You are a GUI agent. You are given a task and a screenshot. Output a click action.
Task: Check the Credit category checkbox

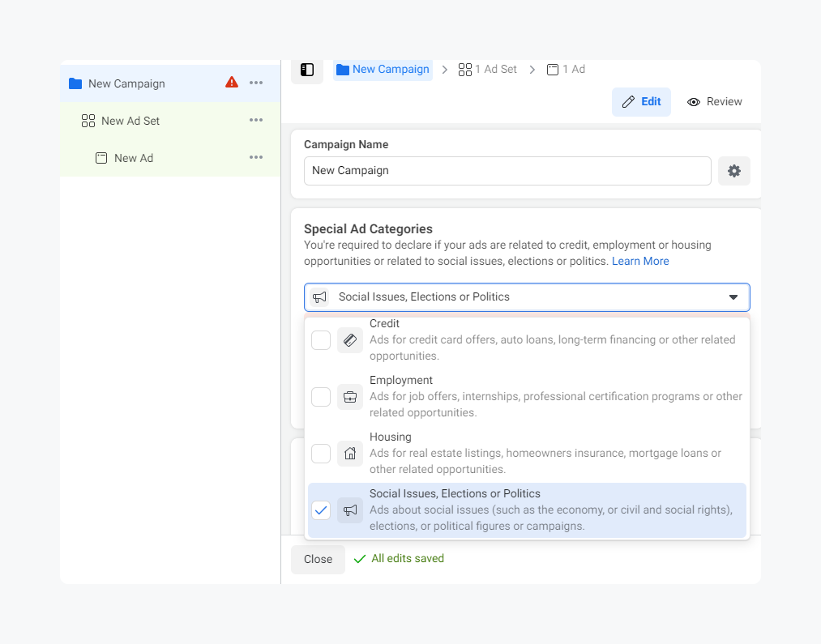pyautogui.click(x=321, y=340)
